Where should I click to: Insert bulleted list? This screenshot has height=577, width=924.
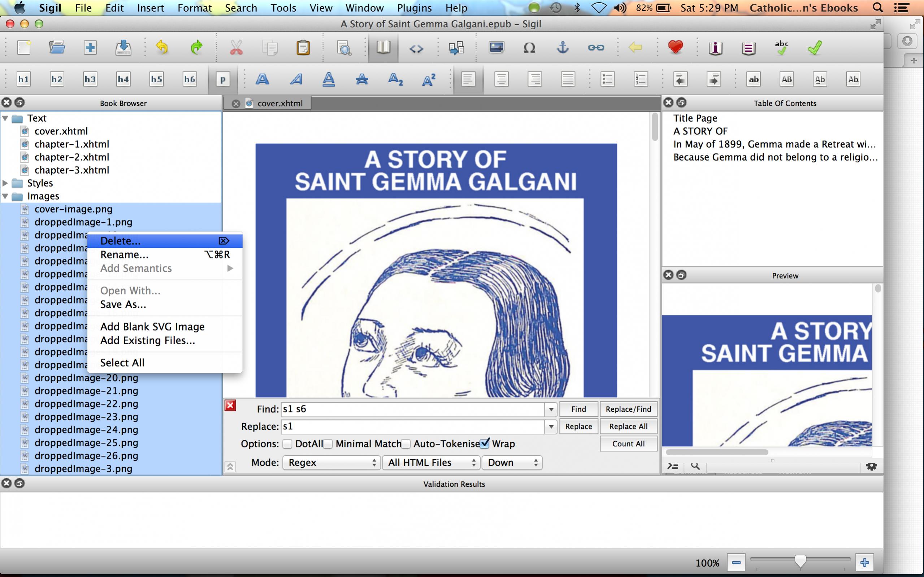tap(607, 79)
